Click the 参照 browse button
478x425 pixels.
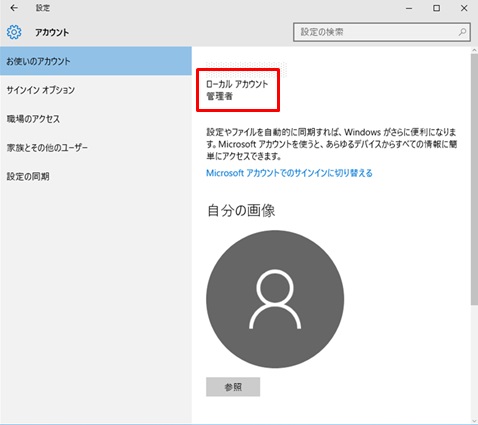pyautogui.click(x=233, y=387)
